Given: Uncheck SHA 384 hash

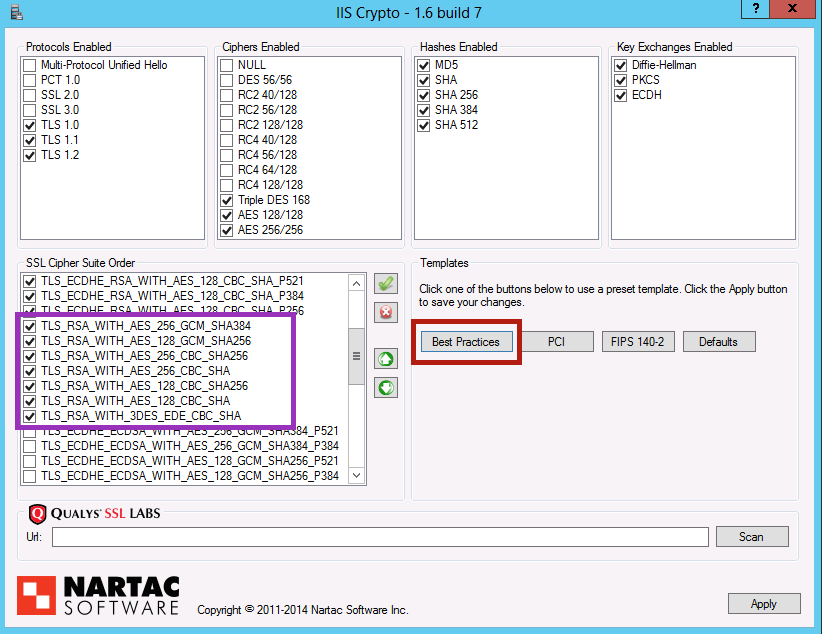Looking at the screenshot, I should tap(424, 110).
